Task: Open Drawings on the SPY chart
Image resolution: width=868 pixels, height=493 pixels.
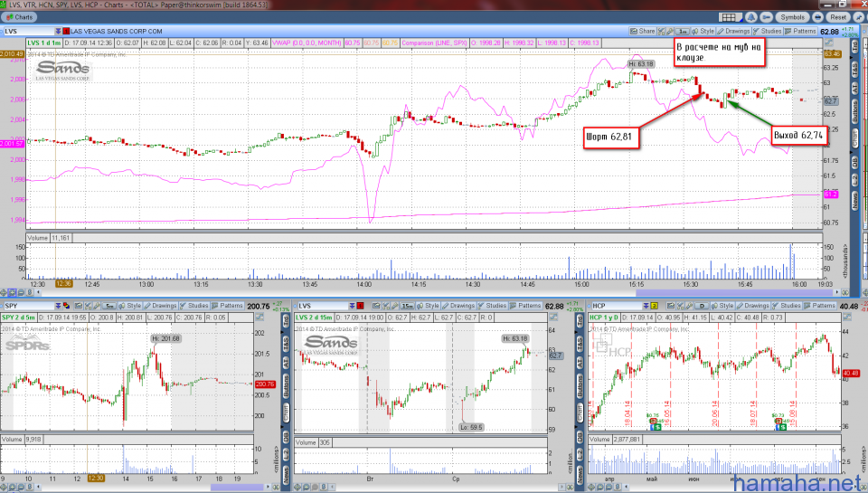Action: click(x=160, y=306)
